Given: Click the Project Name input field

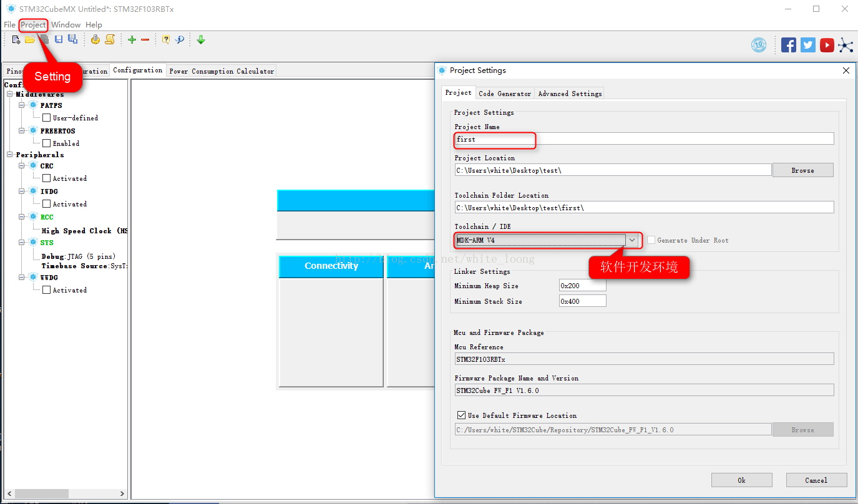Looking at the screenshot, I should (644, 138).
